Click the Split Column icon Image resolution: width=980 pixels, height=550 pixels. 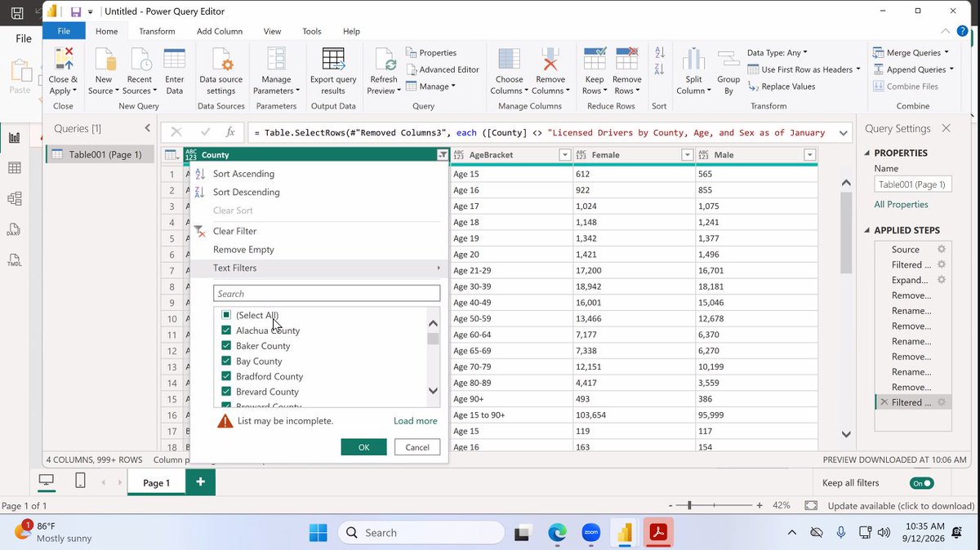point(694,59)
